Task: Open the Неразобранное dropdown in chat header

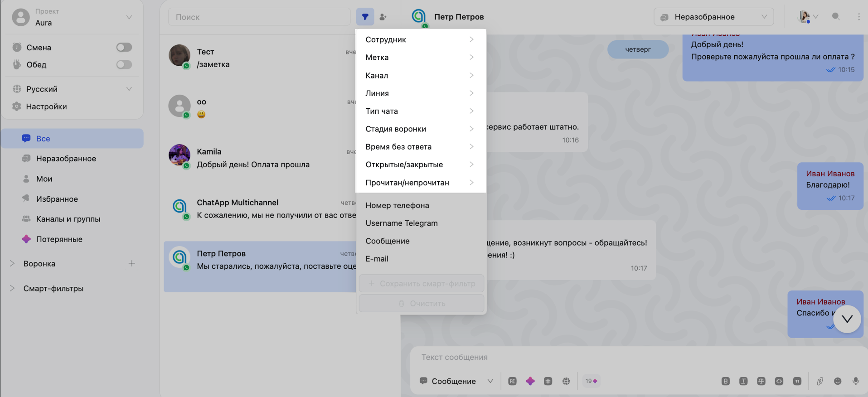Action: 713,17
